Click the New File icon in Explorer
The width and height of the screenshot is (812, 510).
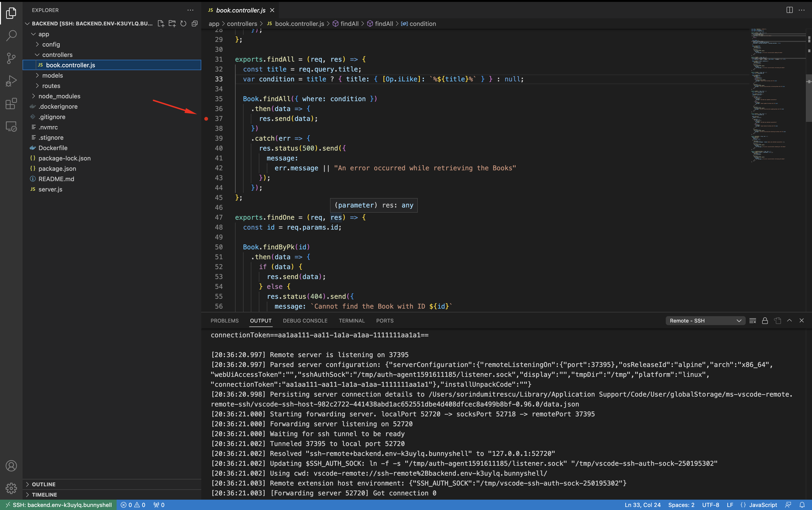coord(161,24)
